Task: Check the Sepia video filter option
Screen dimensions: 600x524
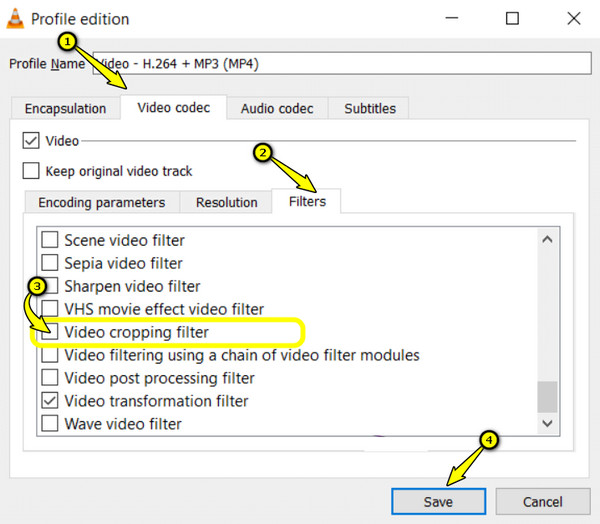Action: 50,263
